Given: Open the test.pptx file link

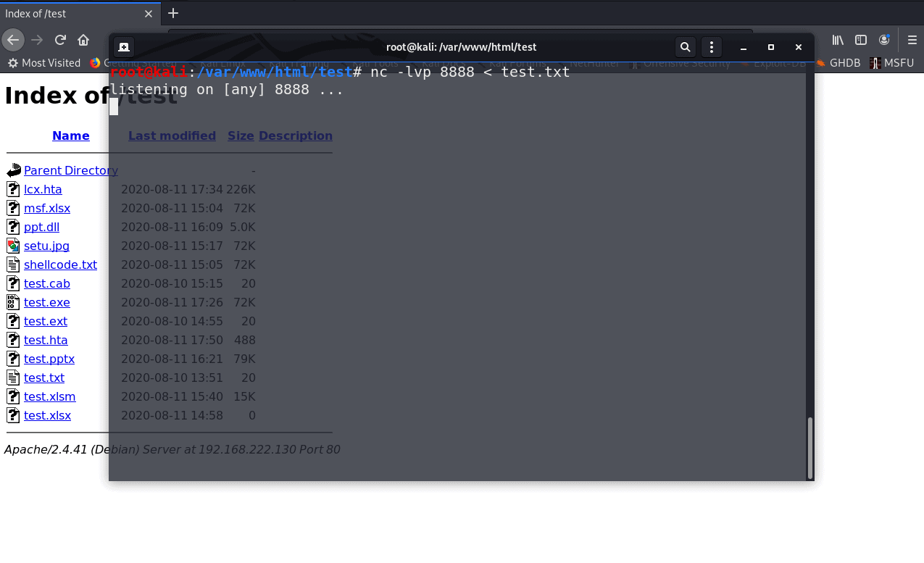Looking at the screenshot, I should click(49, 359).
